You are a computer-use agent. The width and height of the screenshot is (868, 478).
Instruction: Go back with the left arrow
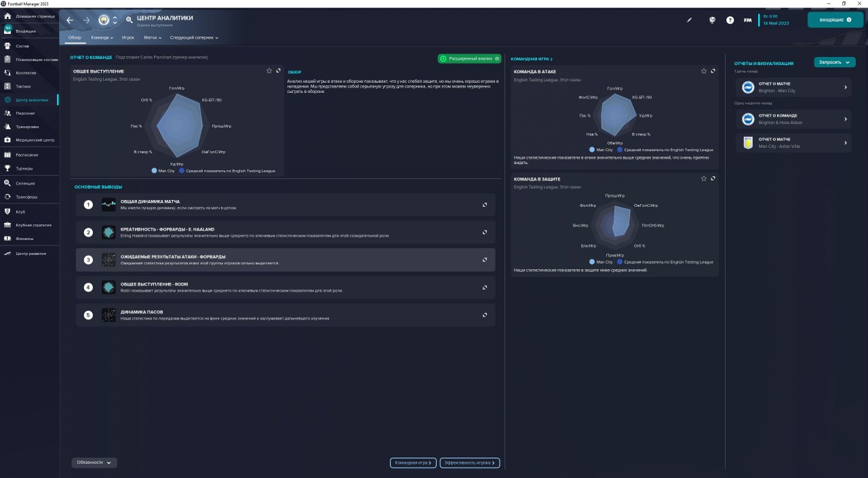click(70, 20)
